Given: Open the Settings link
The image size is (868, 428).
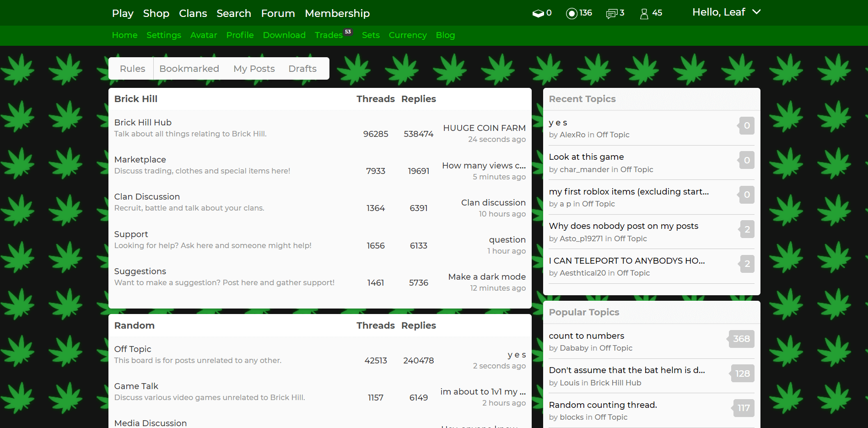Looking at the screenshot, I should (x=164, y=35).
